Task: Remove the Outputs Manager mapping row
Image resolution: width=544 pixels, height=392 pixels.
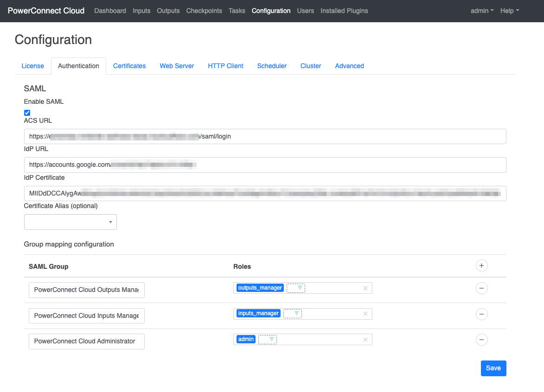Action: point(481,288)
